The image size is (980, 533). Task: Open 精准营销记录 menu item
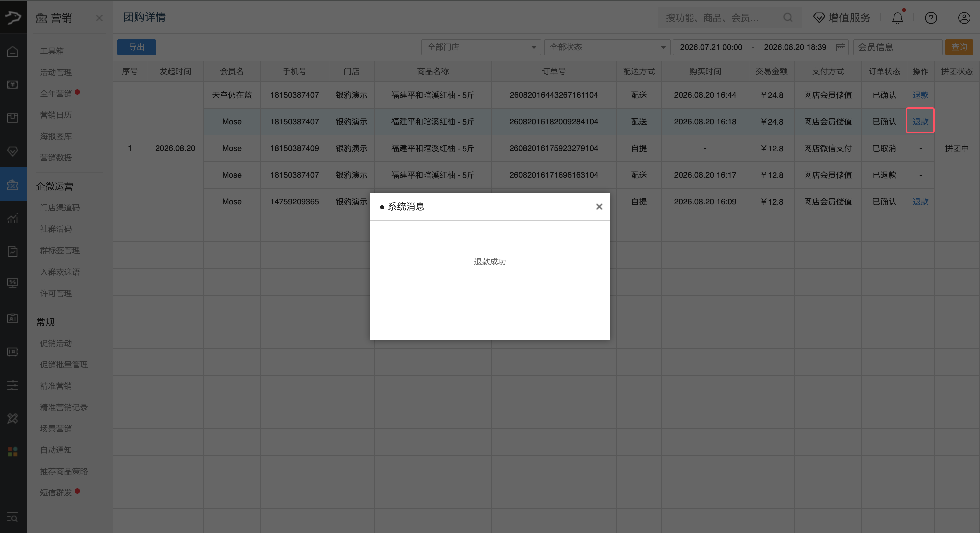point(64,407)
